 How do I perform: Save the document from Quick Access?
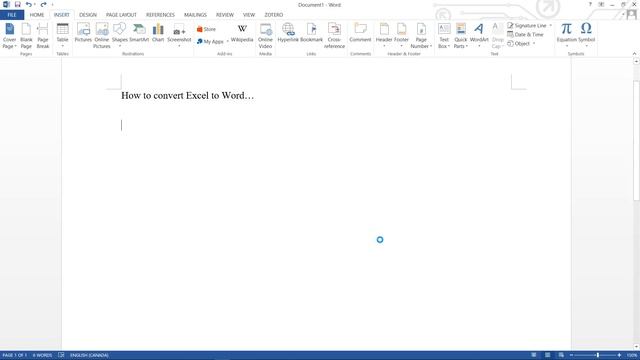click(x=18, y=4)
